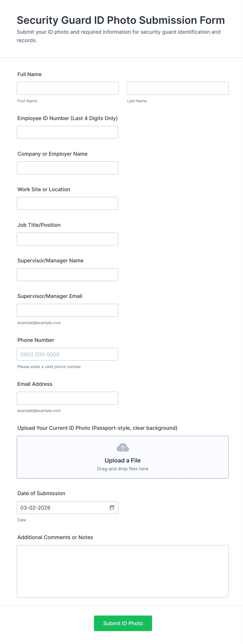Click the Supervisor/Manager Name field
Screen dimensions: 243x644
(67, 275)
